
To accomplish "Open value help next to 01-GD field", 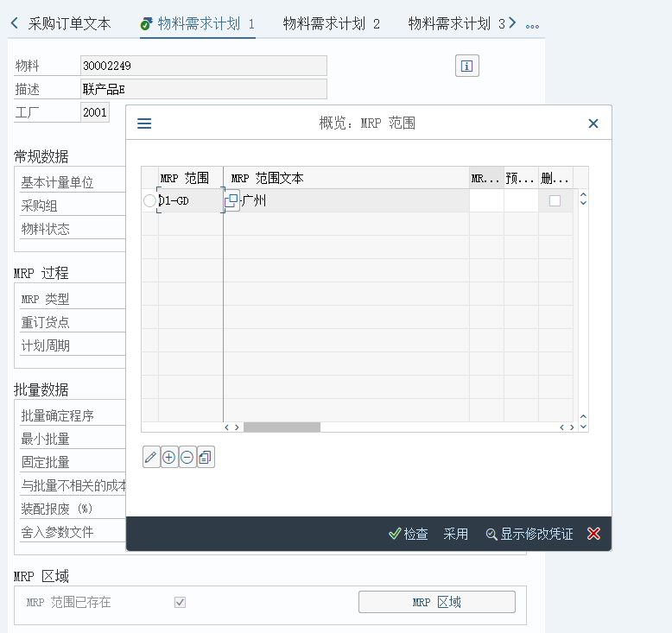I will pos(231,200).
